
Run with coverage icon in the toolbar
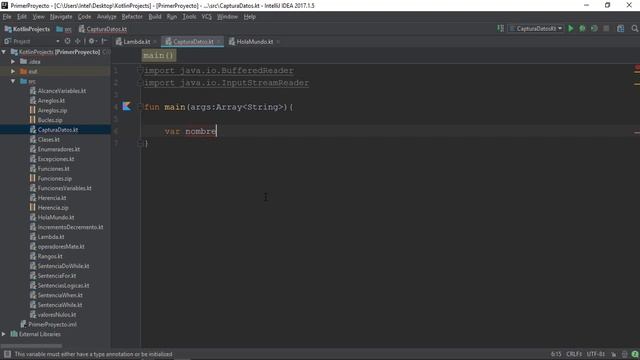594,29
